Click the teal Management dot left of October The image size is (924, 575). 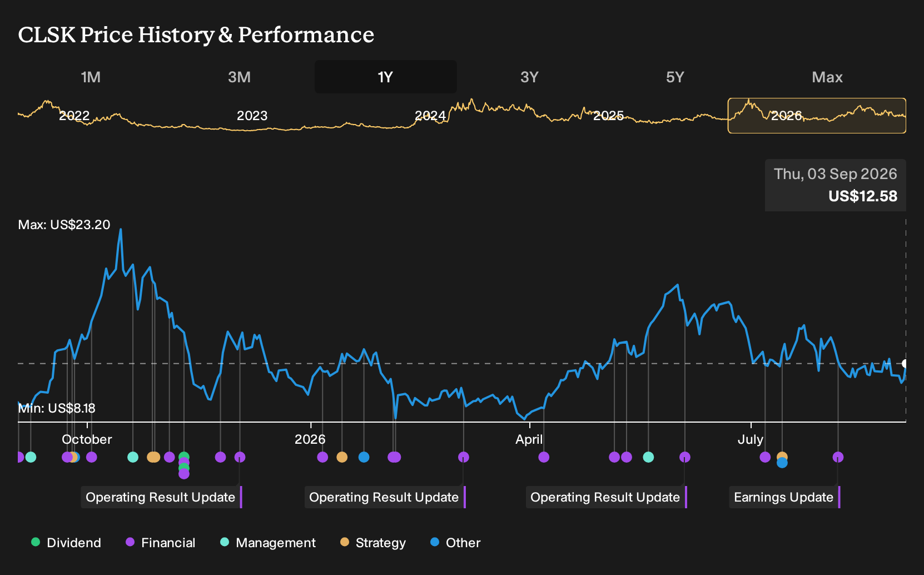[31, 457]
